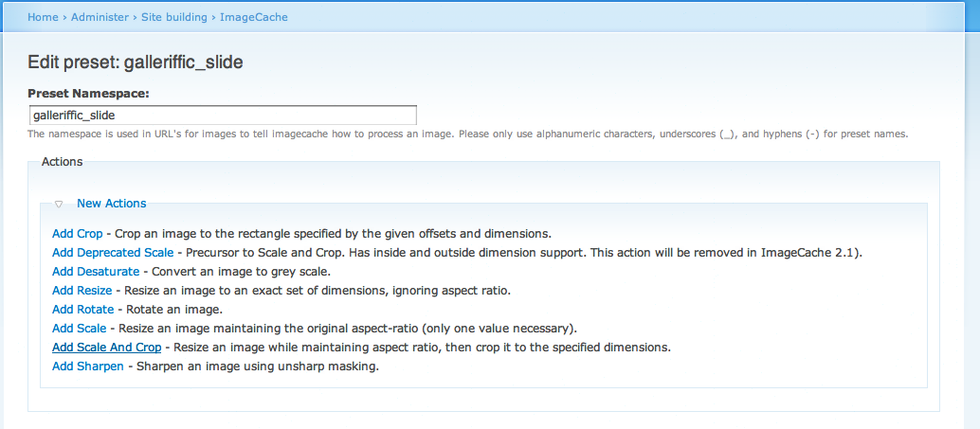Add a Scale And Crop action
The image size is (980, 429).
pos(107,347)
